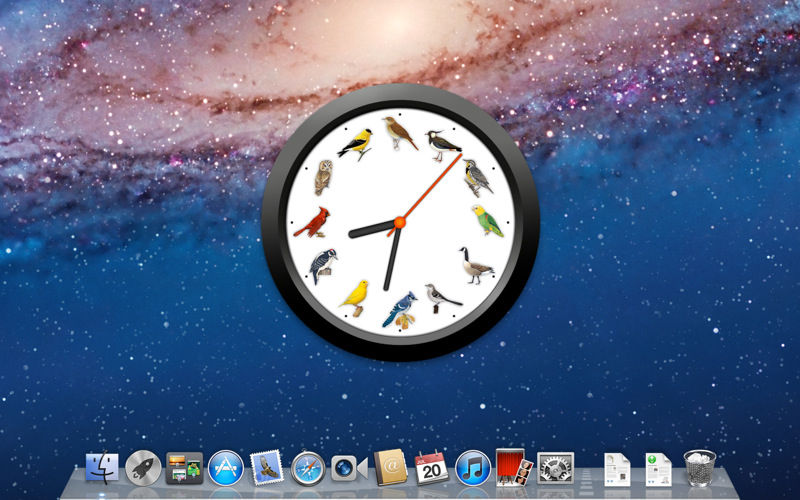Screen dimensions: 800x500
Task: Open FaceTime camera icon in Dock
Action: click(x=349, y=468)
